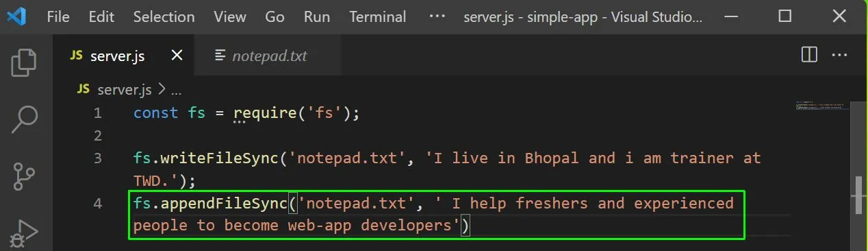This screenshot has height=251, width=868.
Task: Click the const keyword on line 1
Action: click(x=155, y=113)
